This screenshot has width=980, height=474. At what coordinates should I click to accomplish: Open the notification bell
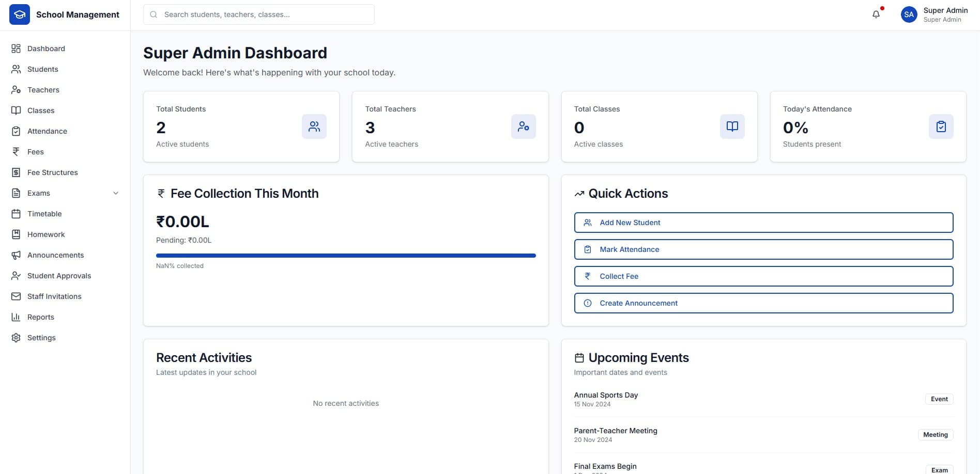pos(876,14)
